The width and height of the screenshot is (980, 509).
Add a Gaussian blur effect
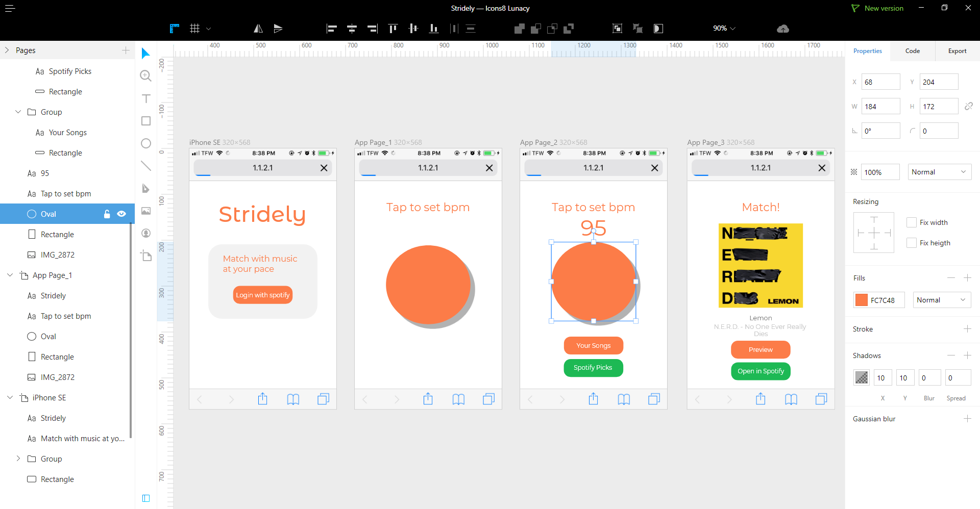click(967, 419)
